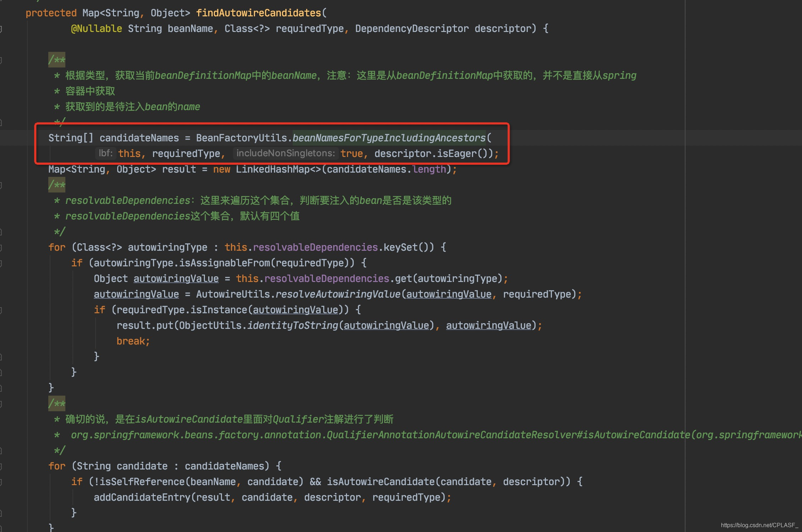Collapse the fold marker at candidateNames for-loop
The image size is (802, 532).
[1, 466]
